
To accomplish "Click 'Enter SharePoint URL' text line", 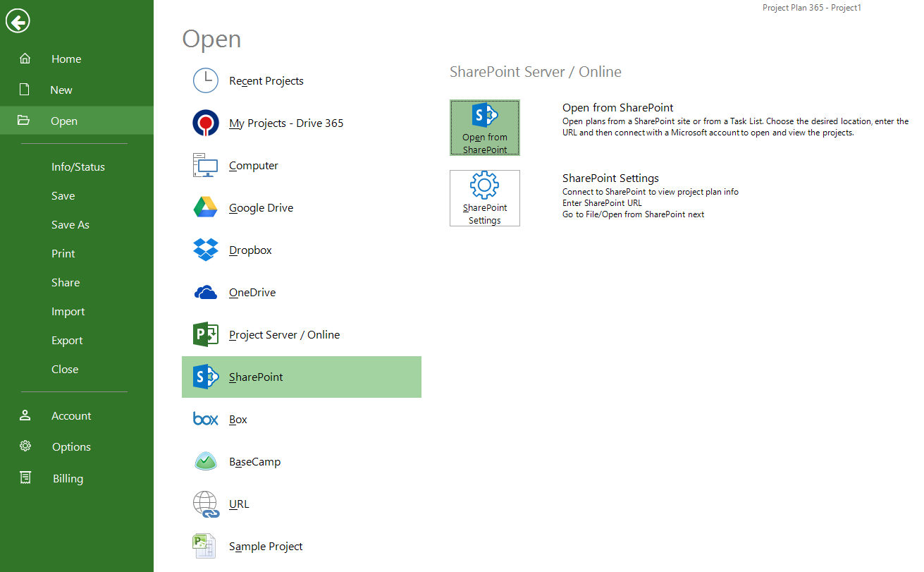I will click(602, 203).
